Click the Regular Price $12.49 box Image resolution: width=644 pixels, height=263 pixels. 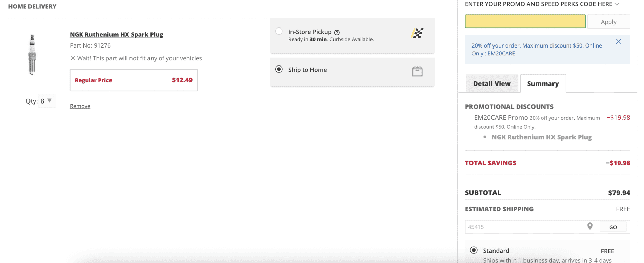134,80
